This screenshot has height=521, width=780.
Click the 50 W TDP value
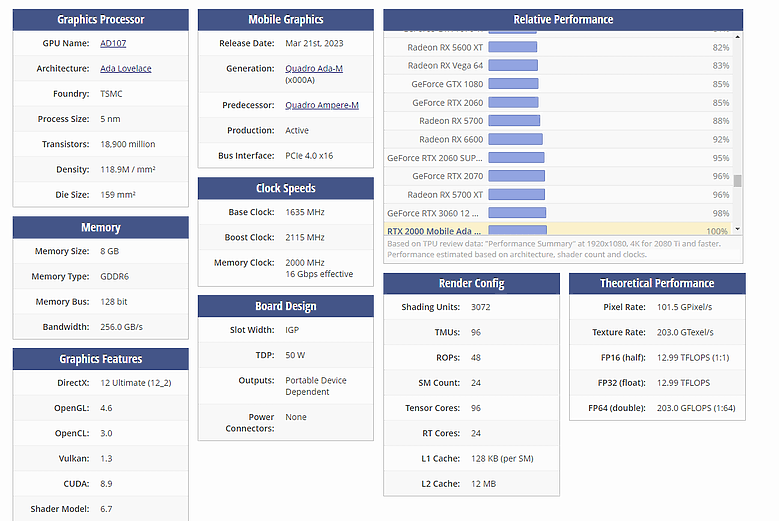(x=294, y=355)
